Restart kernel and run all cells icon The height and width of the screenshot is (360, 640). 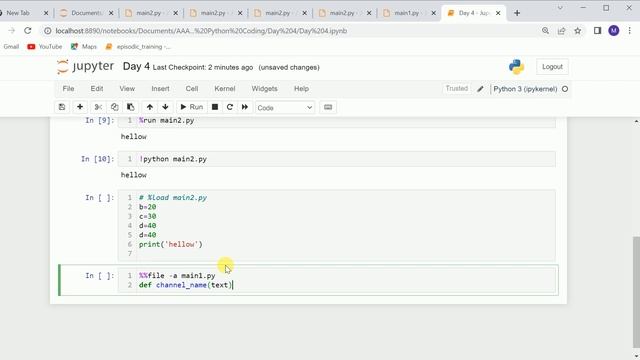tap(245, 107)
